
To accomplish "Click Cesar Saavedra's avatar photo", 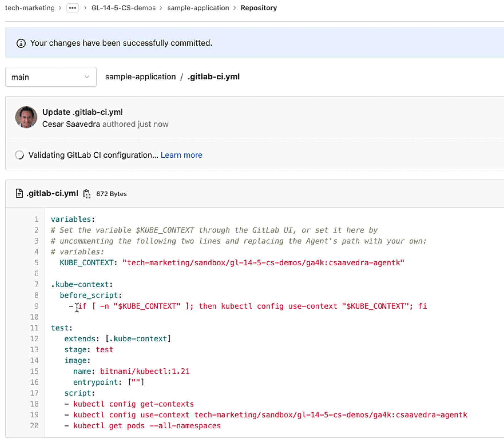I will (26, 117).
